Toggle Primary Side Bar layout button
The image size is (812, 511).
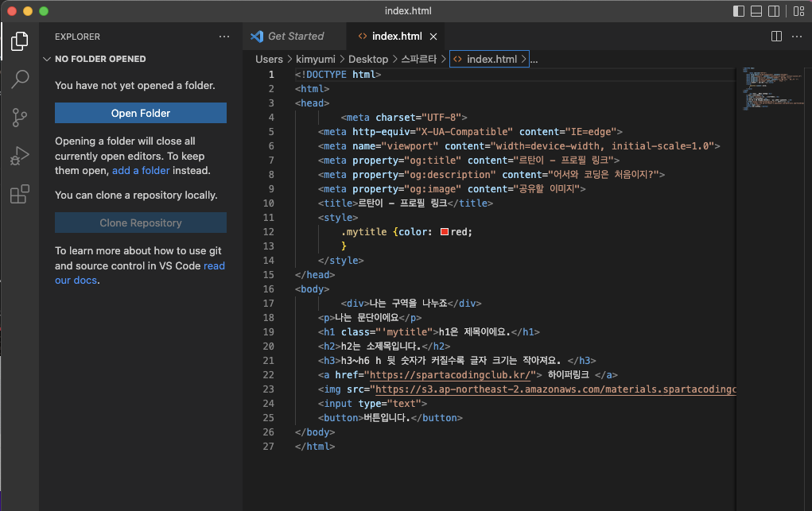739,11
